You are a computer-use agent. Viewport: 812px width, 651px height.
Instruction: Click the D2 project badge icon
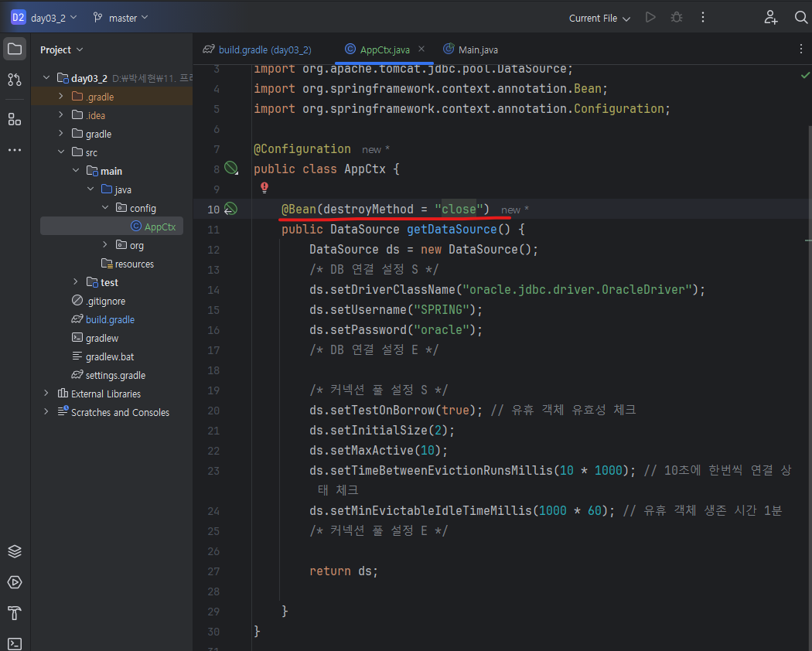click(x=18, y=17)
